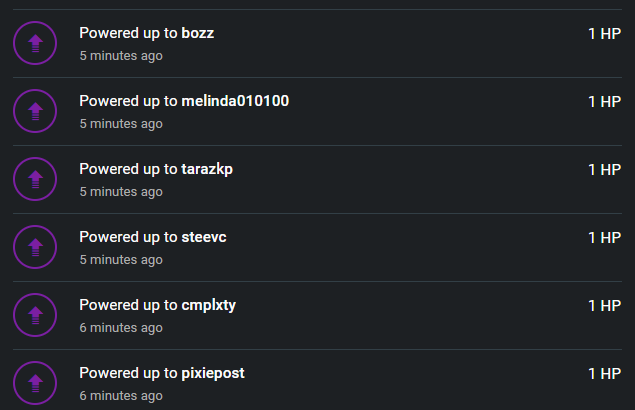Click the 1 HP value in tarazkp row
The width and height of the screenshot is (635, 410).
[604, 170]
